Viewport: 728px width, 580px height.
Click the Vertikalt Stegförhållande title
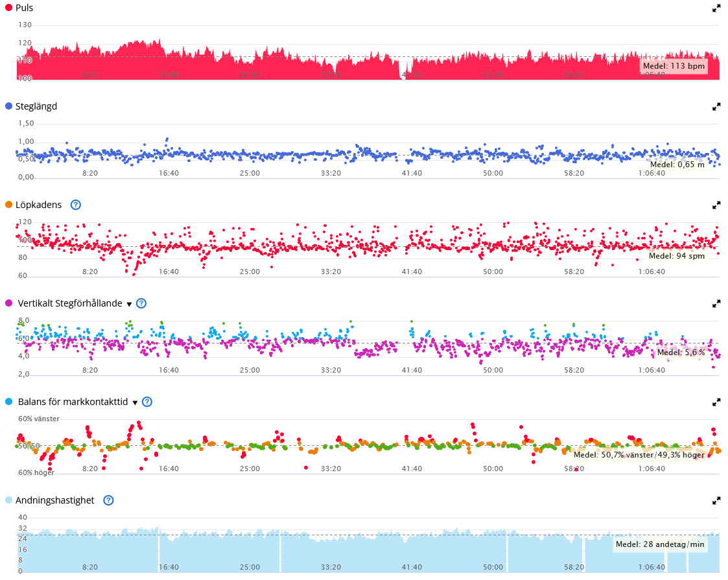click(70, 303)
